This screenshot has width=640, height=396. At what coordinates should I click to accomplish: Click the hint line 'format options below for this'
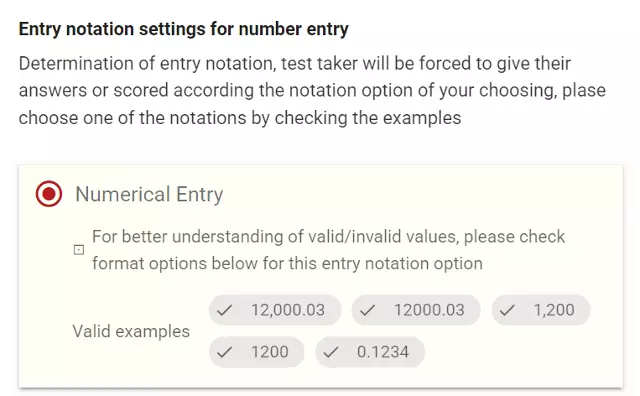(287, 263)
